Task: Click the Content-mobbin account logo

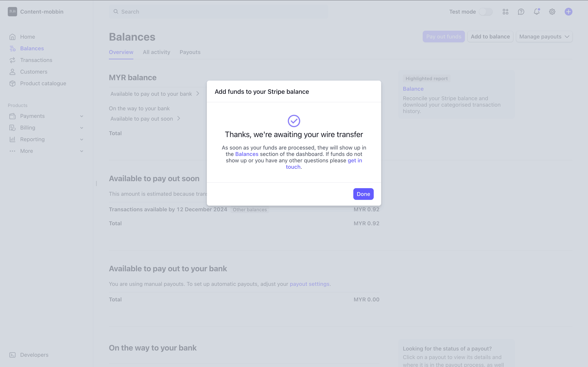Action: [x=12, y=12]
